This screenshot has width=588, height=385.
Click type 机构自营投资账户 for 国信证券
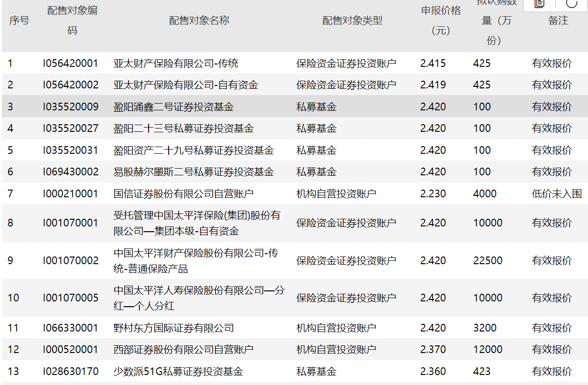click(336, 193)
